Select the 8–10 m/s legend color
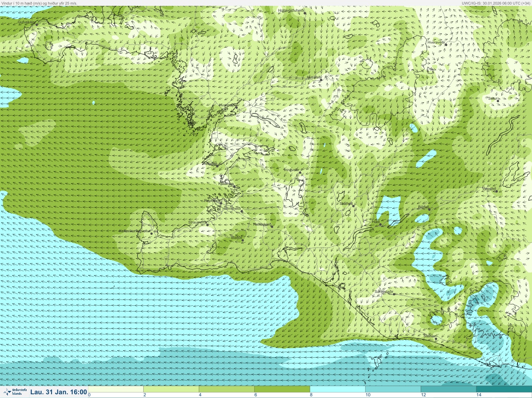The image size is (532, 398). [338, 389]
